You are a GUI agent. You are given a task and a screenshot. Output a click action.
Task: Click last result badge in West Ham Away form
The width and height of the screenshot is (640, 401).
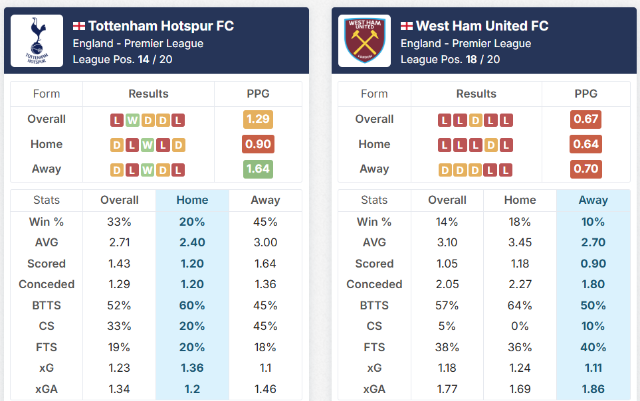click(506, 170)
